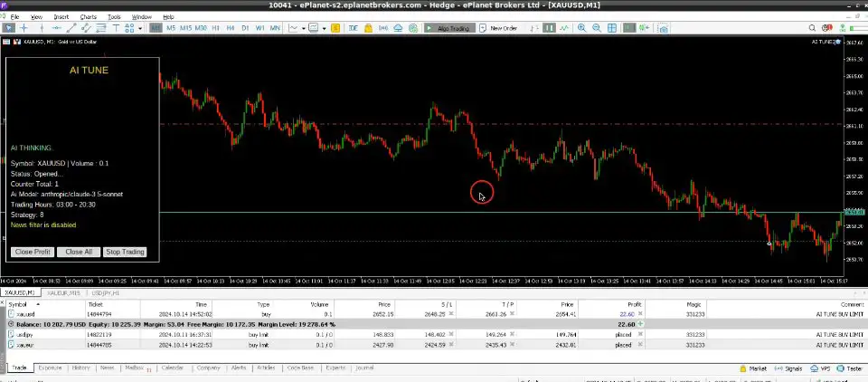Open the Charts menu

(x=88, y=16)
